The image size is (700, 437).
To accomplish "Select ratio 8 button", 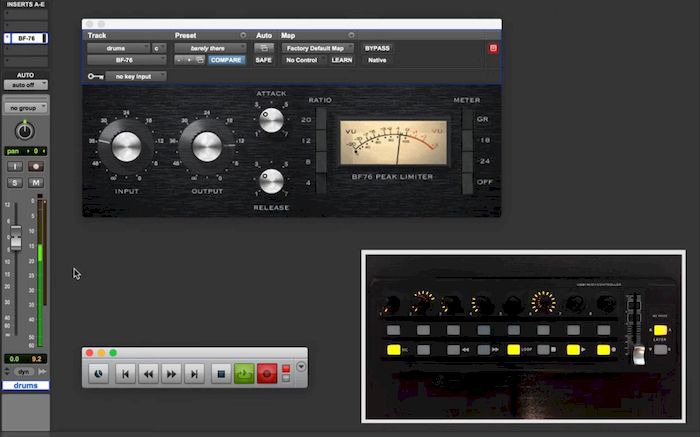I will [321, 162].
